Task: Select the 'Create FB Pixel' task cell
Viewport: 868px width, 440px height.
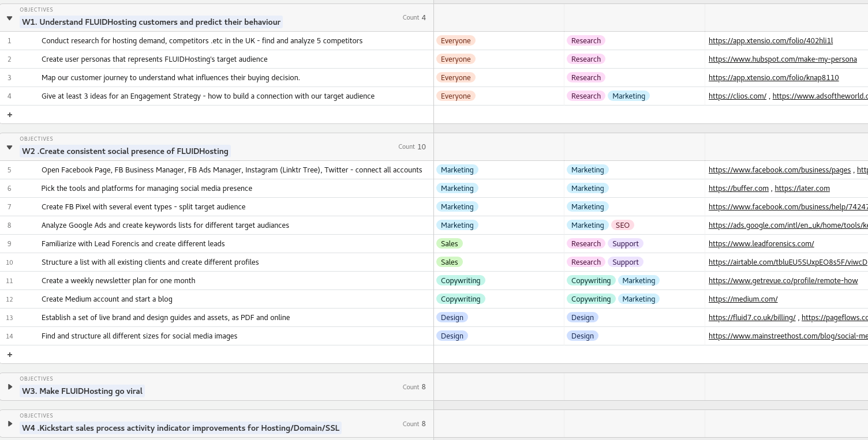Action: (x=143, y=206)
